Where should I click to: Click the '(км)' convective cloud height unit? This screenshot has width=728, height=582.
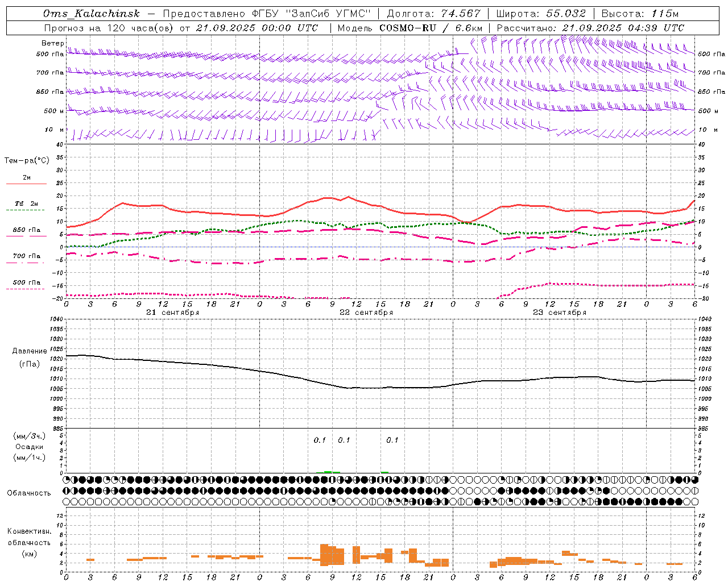coord(30,554)
